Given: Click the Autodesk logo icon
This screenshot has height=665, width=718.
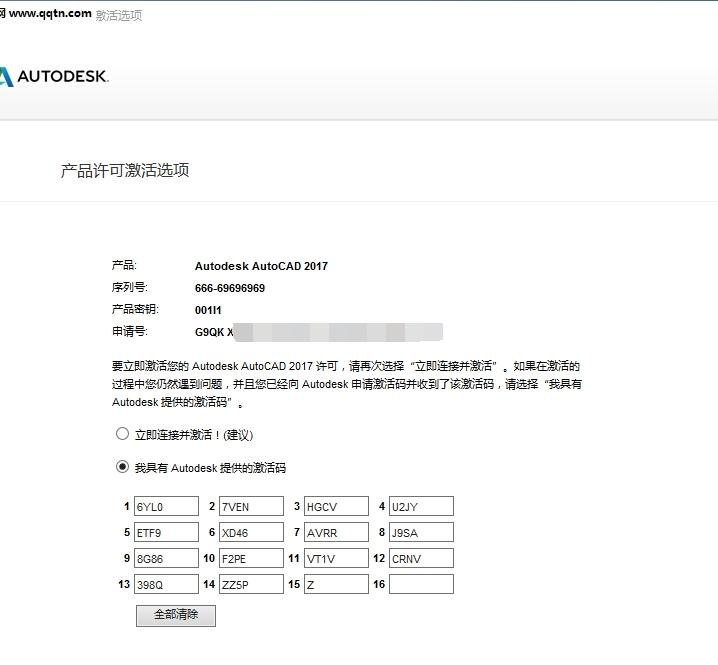Looking at the screenshot, I should point(6,76).
